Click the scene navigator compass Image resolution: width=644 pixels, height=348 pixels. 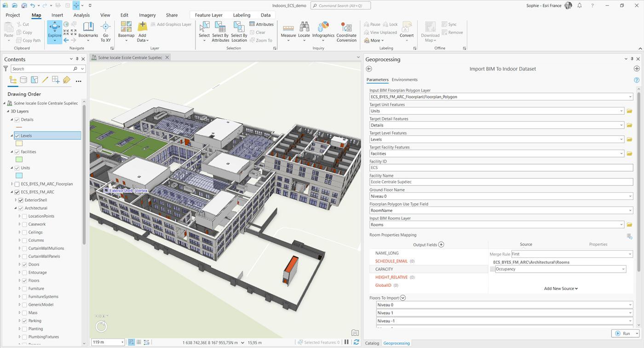(101, 326)
